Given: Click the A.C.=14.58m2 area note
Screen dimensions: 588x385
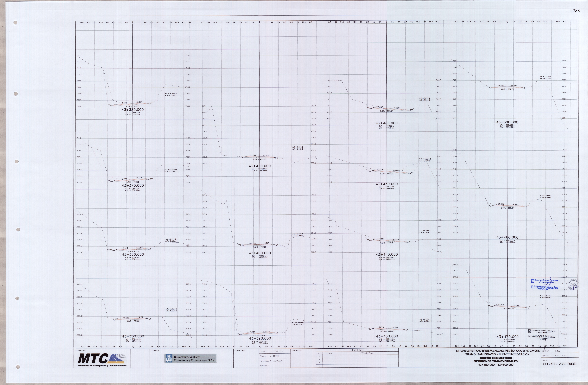Looking at the screenshot, I should [x=425, y=159].
